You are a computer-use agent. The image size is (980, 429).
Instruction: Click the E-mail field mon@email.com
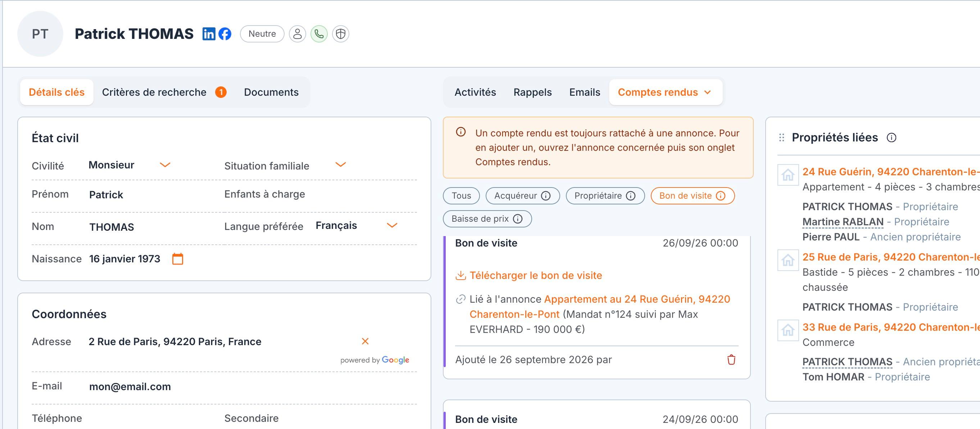pos(130,387)
